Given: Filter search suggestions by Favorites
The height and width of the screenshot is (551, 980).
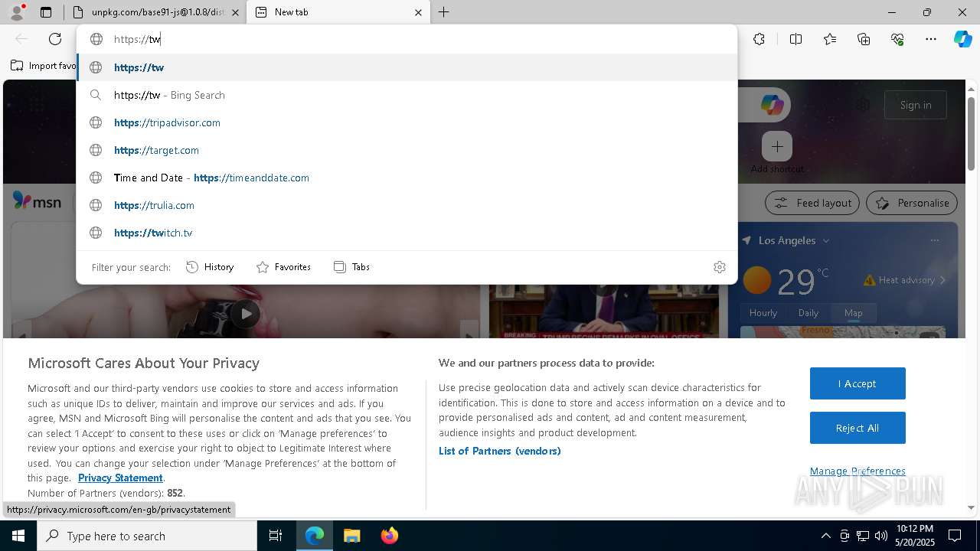Looking at the screenshot, I should coord(283,267).
